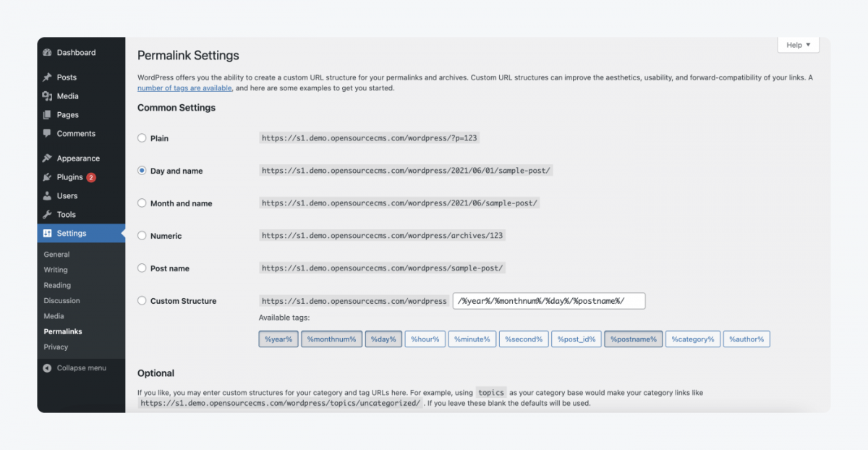Add the %category% tag
The image size is (868, 450).
[693, 339]
